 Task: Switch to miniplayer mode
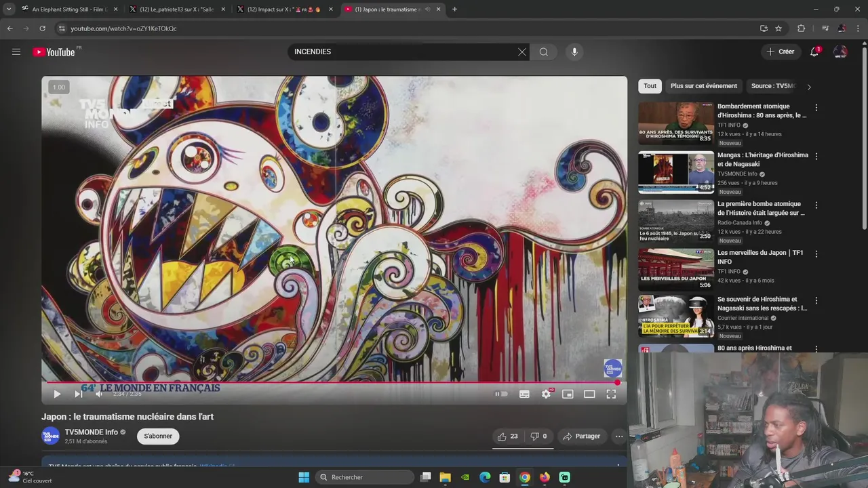568,394
